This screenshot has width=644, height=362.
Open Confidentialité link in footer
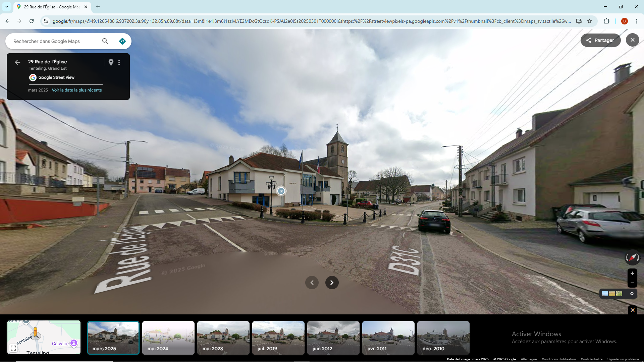point(592,359)
